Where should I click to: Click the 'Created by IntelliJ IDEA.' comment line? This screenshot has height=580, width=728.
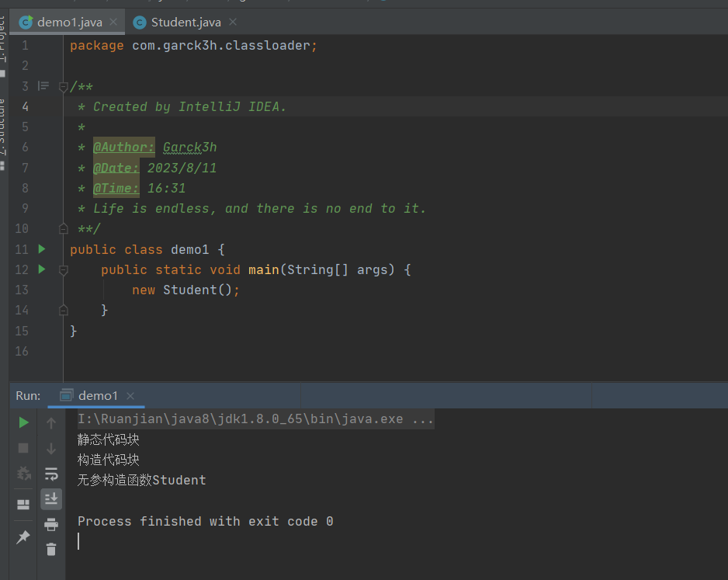[189, 107]
